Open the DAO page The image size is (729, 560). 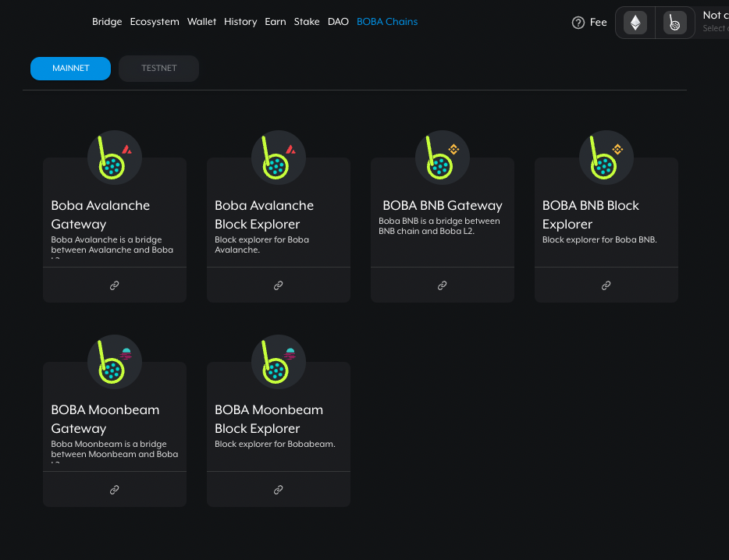[x=338, y=22]
